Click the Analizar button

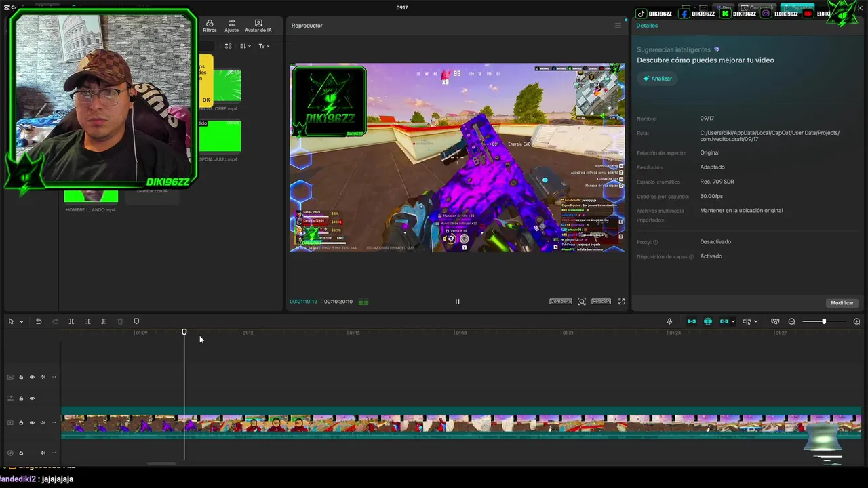pyautogui.click(x=658, y=79)
